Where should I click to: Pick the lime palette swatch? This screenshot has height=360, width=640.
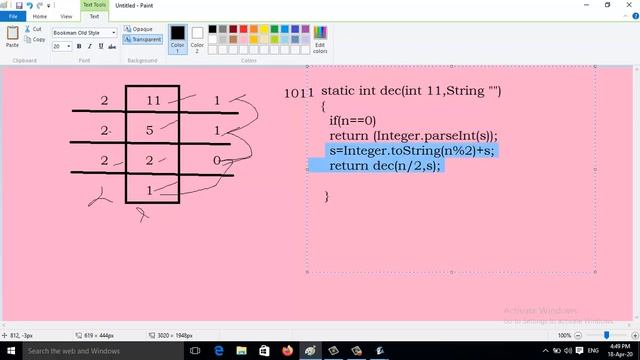[x=274, y=39]
